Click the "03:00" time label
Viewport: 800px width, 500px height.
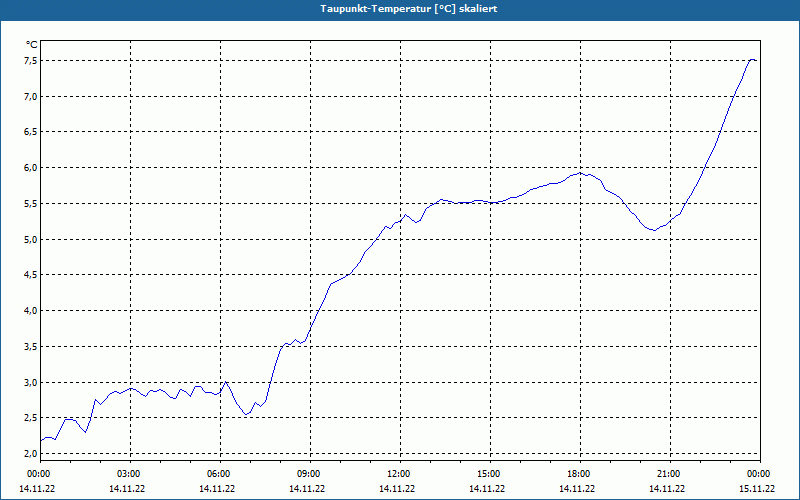[131, 474]
